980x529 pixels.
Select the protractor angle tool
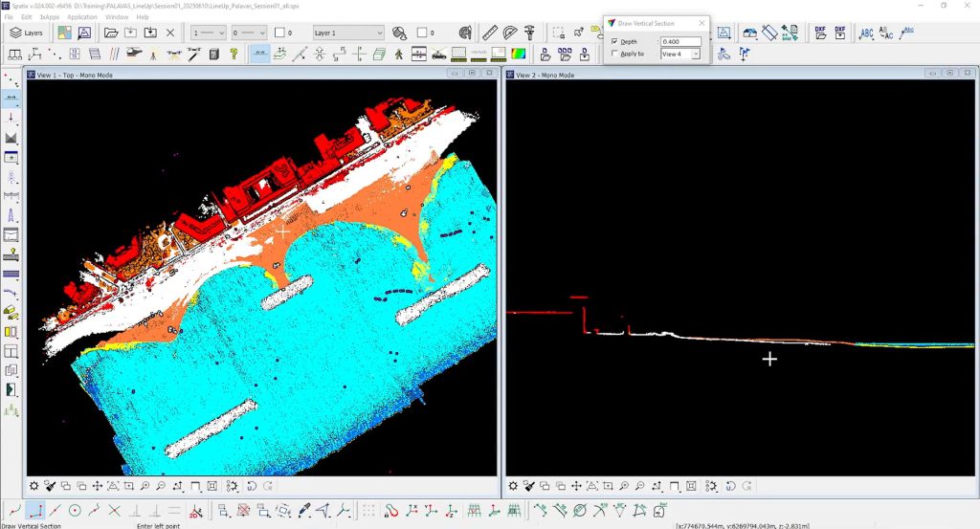(510, 33)
